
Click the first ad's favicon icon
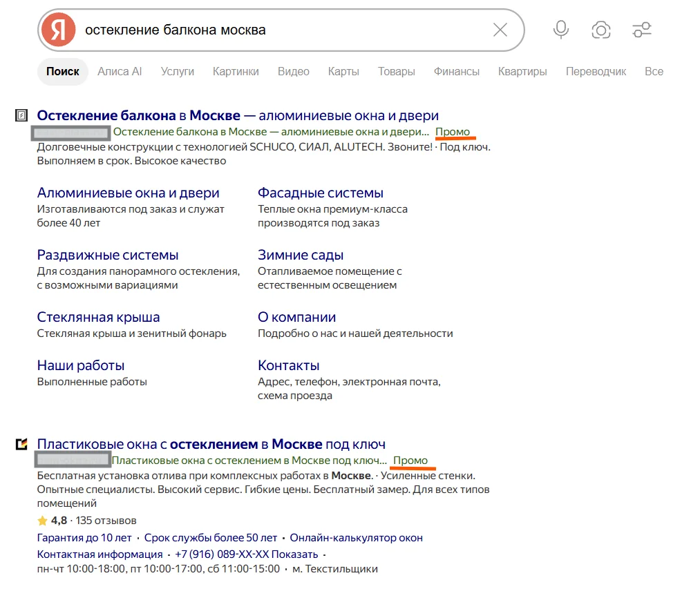pos(21,115)
